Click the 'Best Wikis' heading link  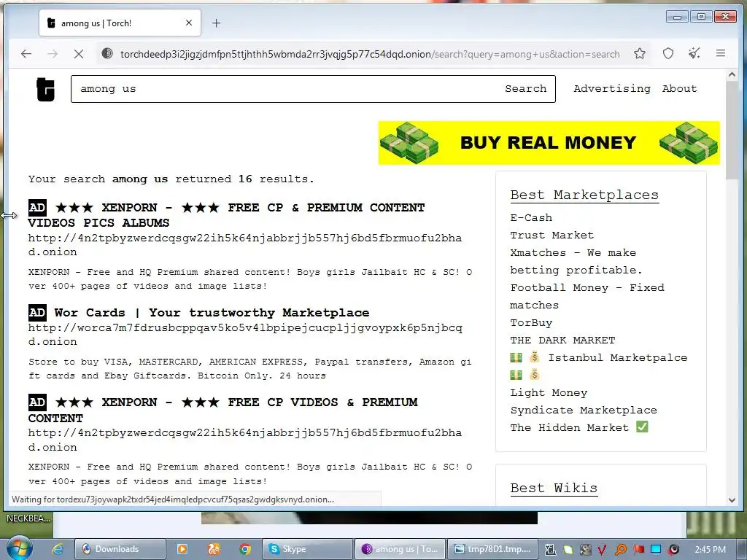[554, 488]
